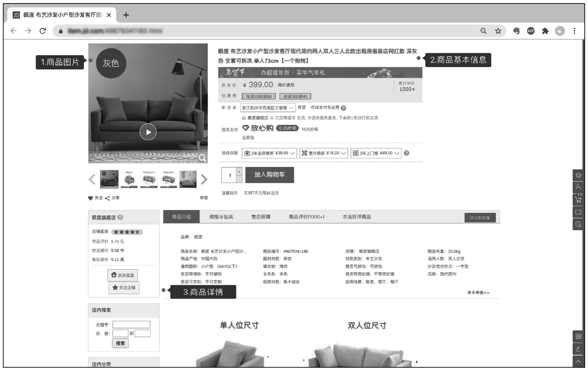Show next thumbnails with right arrow

click(204, 179)
